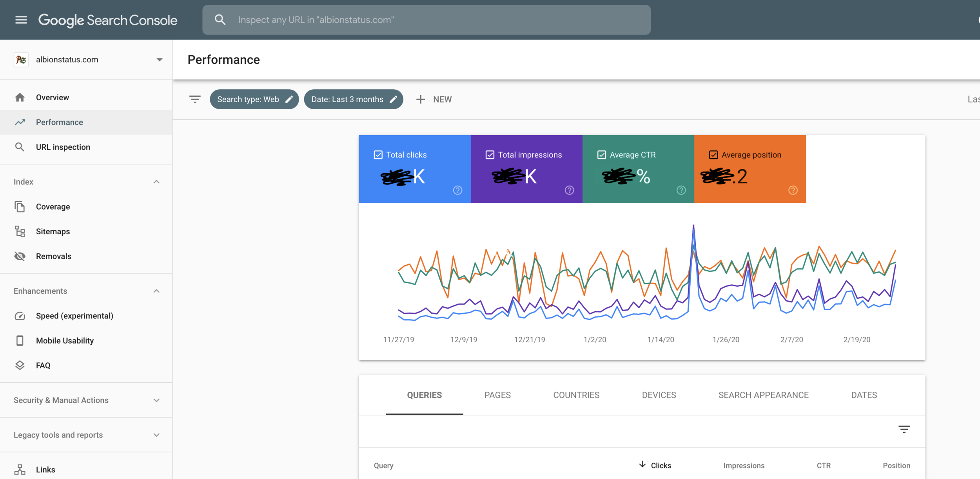Switch to the PAGES tab
Viewport: 980px width, 479px height.
pos(497,395)
